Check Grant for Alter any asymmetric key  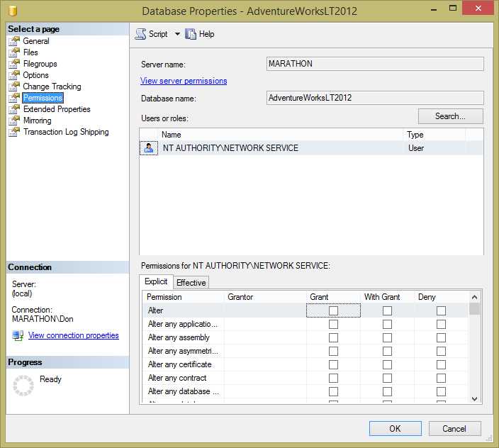[x=333, y=352]
